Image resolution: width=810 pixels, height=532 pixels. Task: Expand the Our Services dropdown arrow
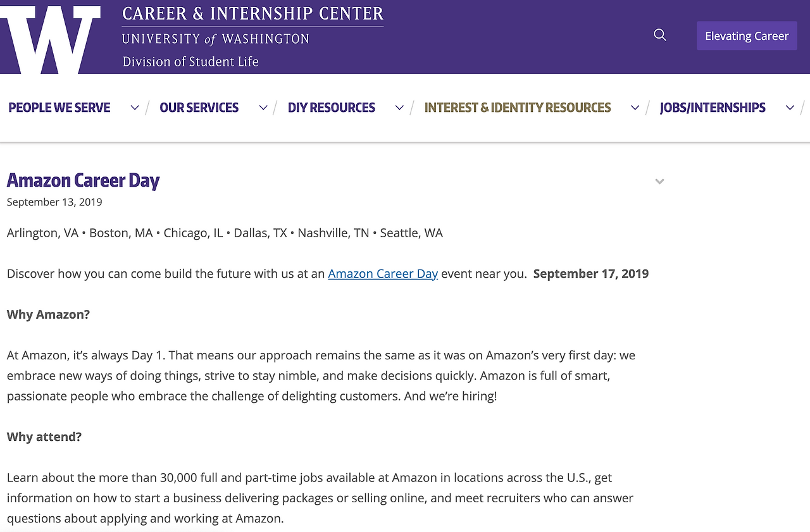click(263, 108)
